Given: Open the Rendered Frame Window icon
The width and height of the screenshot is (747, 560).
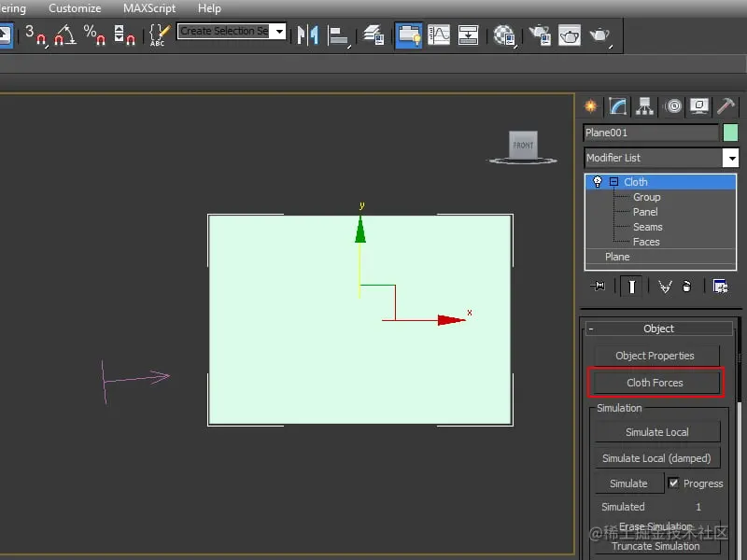Looking at the screenshot, I should 570,35.
